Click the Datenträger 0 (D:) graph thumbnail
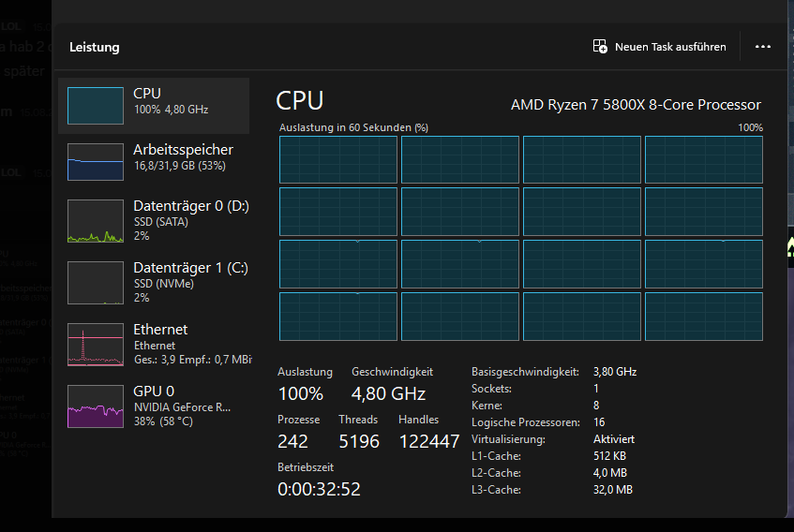The height and width of the screenshot is (532, 794). pyautogui.click(x=96, y=224)
